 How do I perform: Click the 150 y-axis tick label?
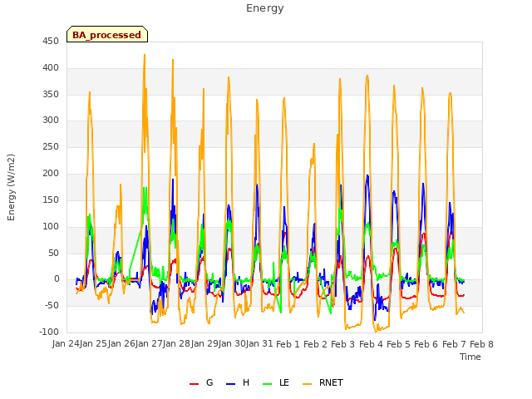[51, 199]
